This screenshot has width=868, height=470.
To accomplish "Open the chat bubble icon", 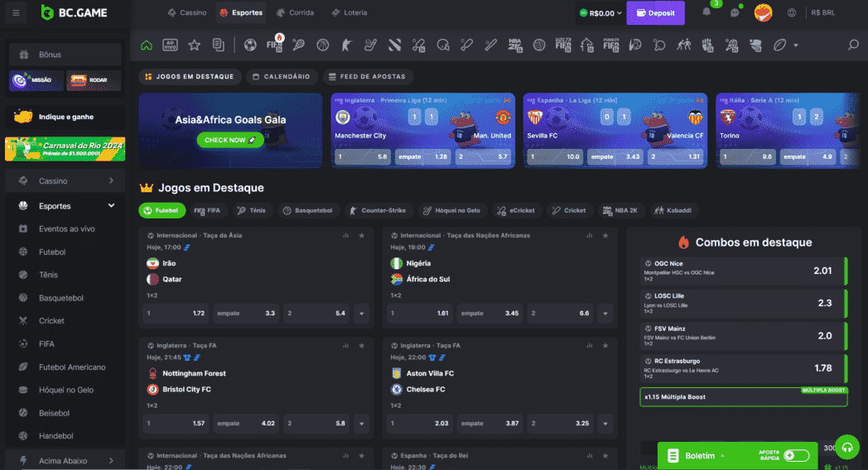I will click(735, 12).
